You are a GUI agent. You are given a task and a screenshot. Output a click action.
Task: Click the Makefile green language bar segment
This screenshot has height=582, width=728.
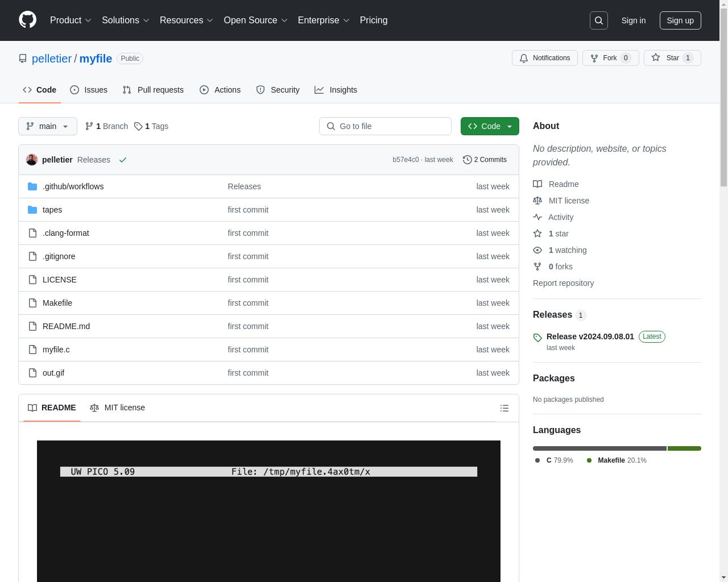684,448
